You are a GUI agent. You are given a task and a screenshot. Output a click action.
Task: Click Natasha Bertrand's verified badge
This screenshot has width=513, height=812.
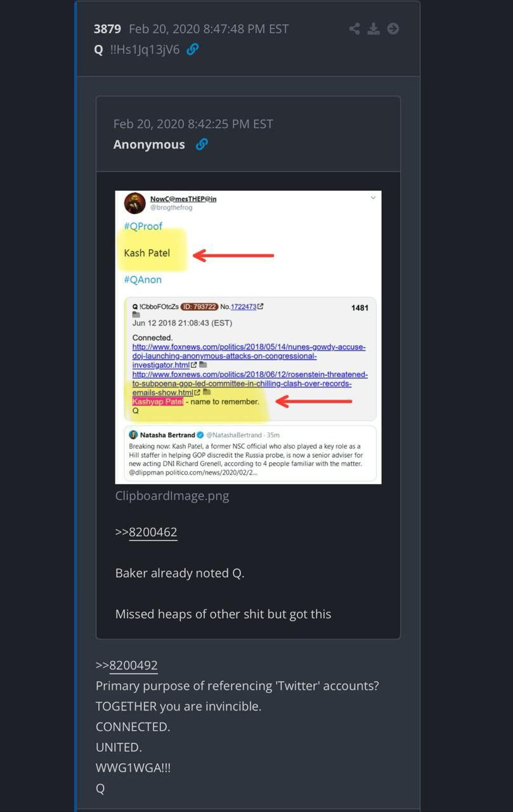point(200,435)
